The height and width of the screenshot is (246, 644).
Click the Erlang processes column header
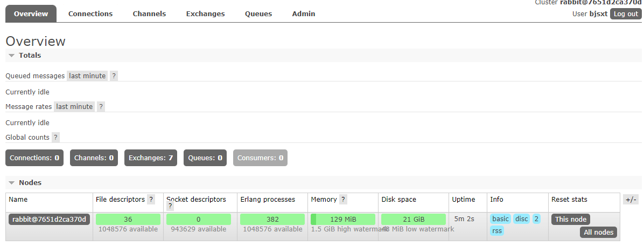coord(268,200)
